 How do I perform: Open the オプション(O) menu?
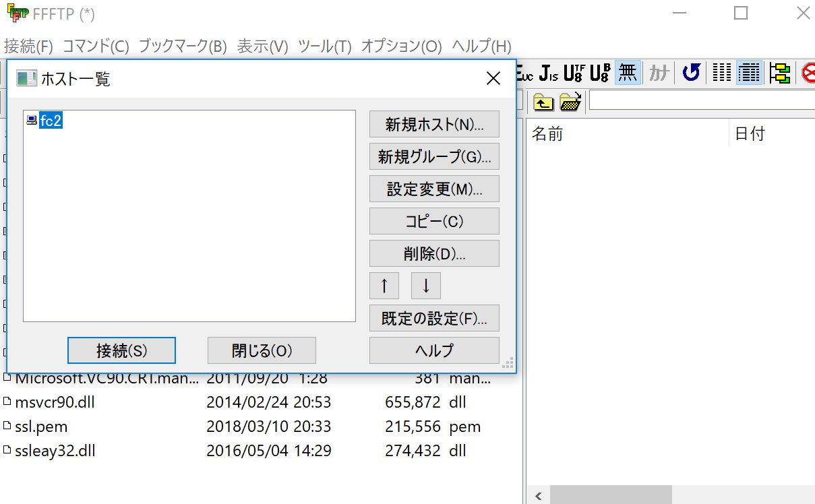(x=401, y=46)
